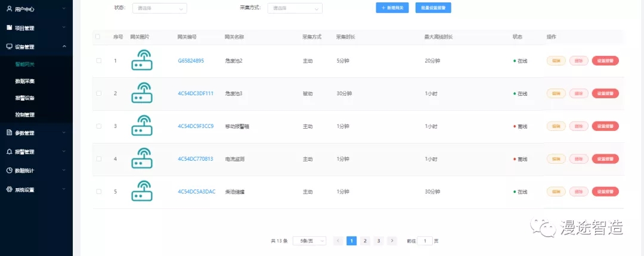Open the 状态 filter dropdown
This screenshot has height=256, width=644.
click(159, 8)
